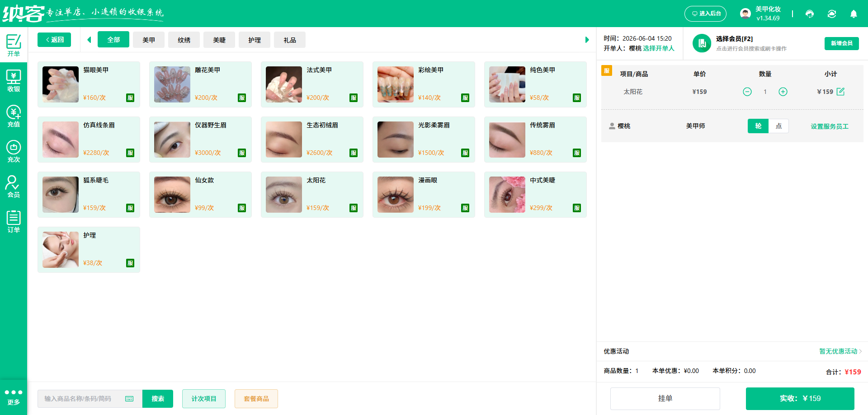868x415 pixels.
Task: Open the 更多 more menu icon
Action: [14, 397]
